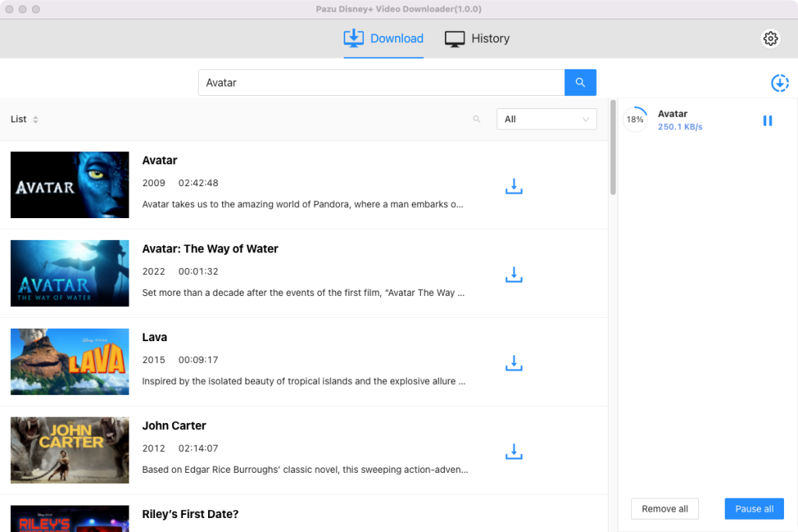The height and width of the screenshot is (532, 798).
Task: Download the John Carter movie
Action: pos(514,452)
